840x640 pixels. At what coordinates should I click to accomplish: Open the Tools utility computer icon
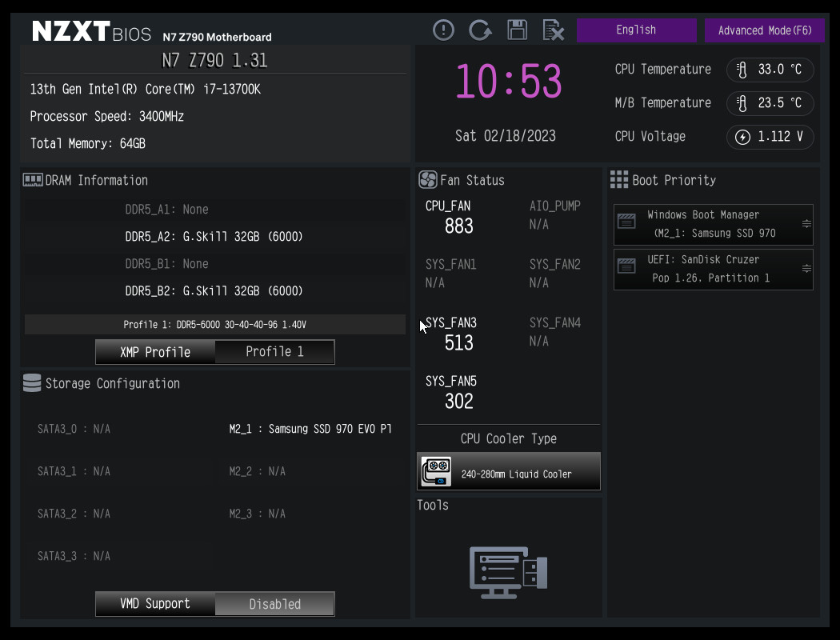[508, 573]
